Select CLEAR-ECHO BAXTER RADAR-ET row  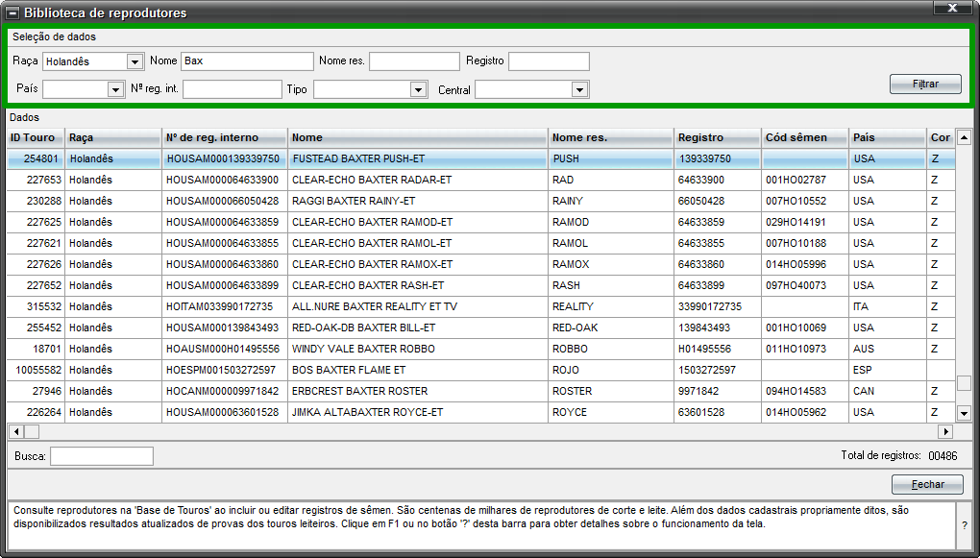481,180
